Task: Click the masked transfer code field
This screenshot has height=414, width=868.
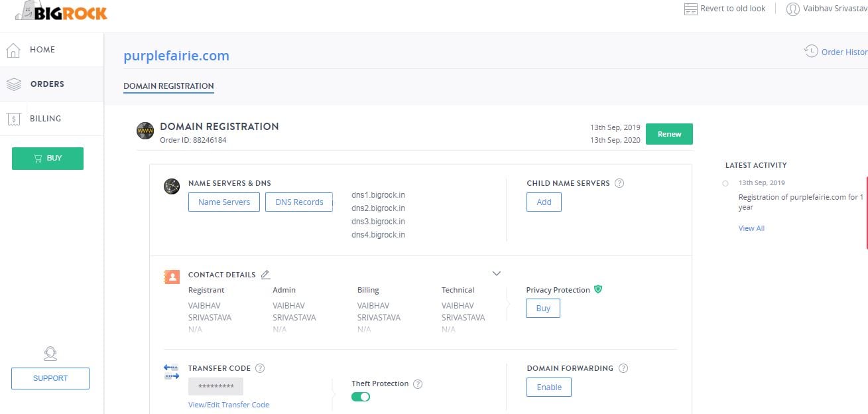Action: pos(216,385)
